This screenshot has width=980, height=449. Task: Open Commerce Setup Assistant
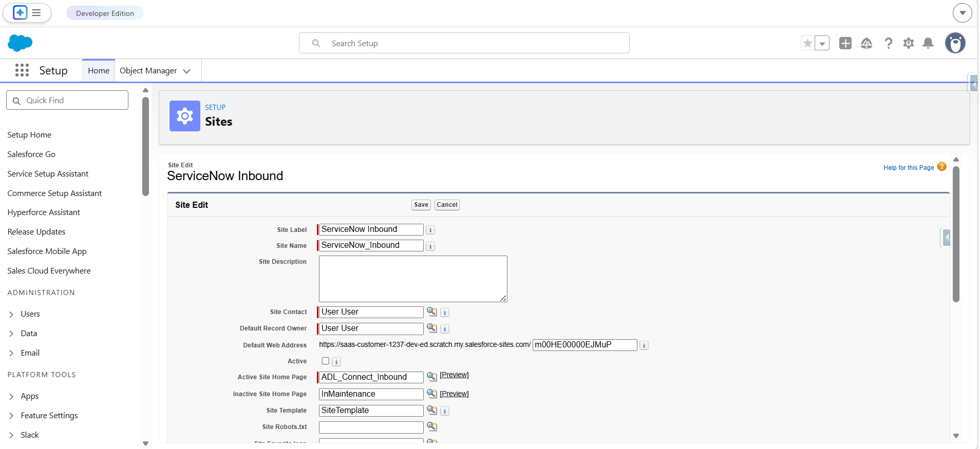coord(54,193)
